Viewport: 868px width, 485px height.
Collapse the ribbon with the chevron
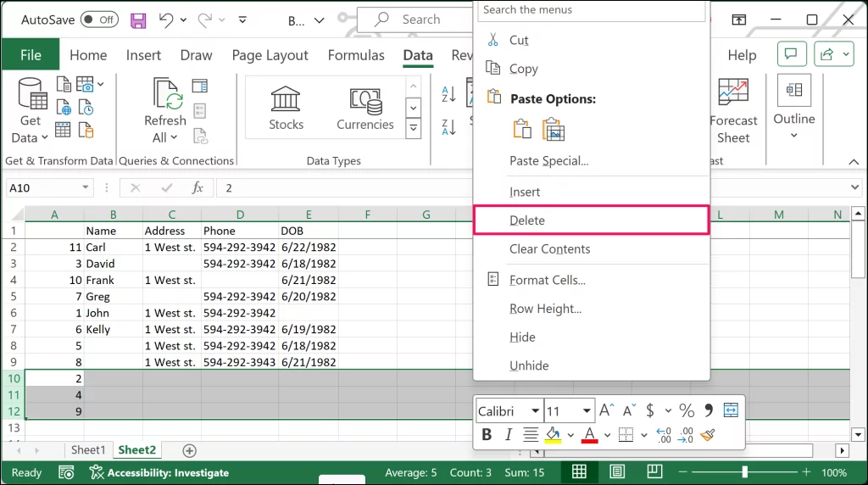coord(854,162)
